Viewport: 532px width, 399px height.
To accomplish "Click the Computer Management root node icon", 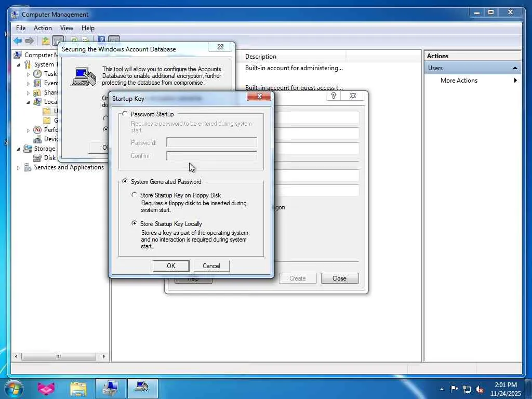I will coord(18,55).
